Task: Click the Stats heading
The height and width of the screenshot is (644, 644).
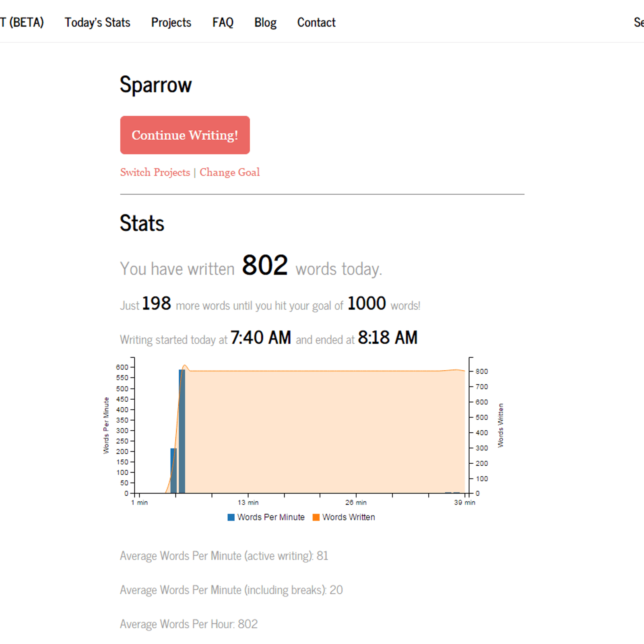Action: 142,223
